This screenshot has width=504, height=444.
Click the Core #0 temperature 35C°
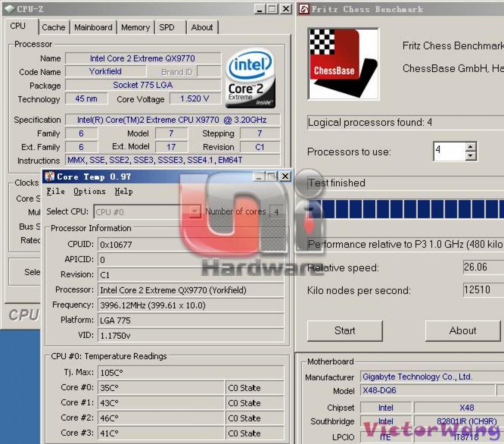(x=161, y=388)
